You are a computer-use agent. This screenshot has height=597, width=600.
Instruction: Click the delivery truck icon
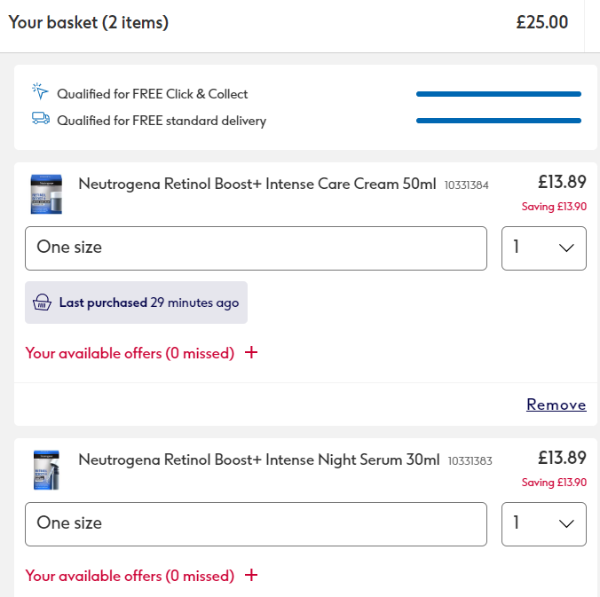point(40,120)
